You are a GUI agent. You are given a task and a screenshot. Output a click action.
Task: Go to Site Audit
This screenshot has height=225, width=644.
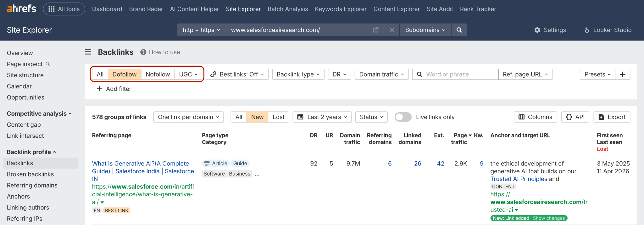pos(440,9)
